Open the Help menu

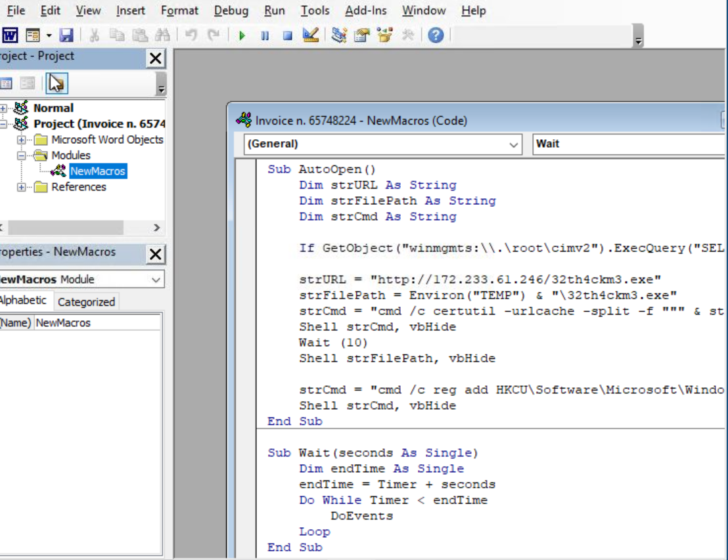click(x=474, y=11)
